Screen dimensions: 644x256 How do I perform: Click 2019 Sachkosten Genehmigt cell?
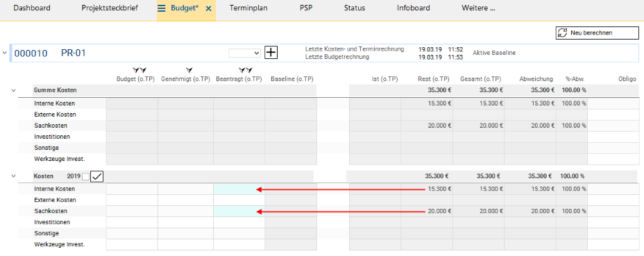pos(186,211)
